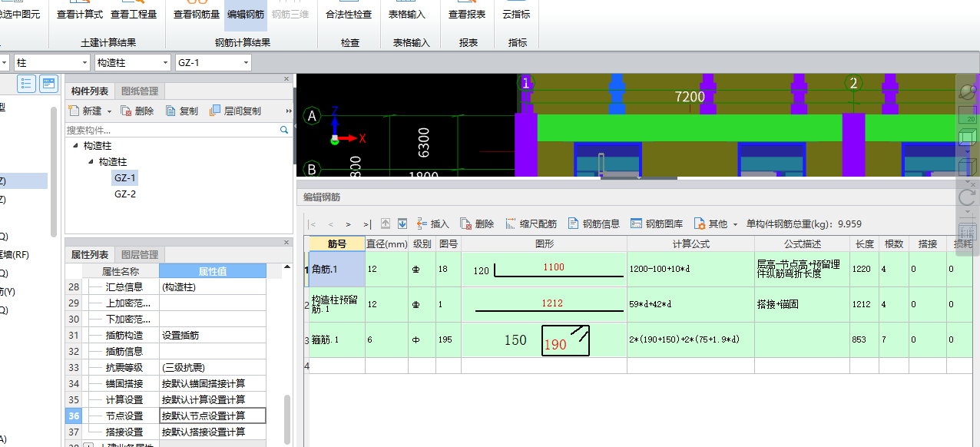Click 缩尺配筋 in rebar toolbar
Screen dimensions: 980x447
[531, 224]
